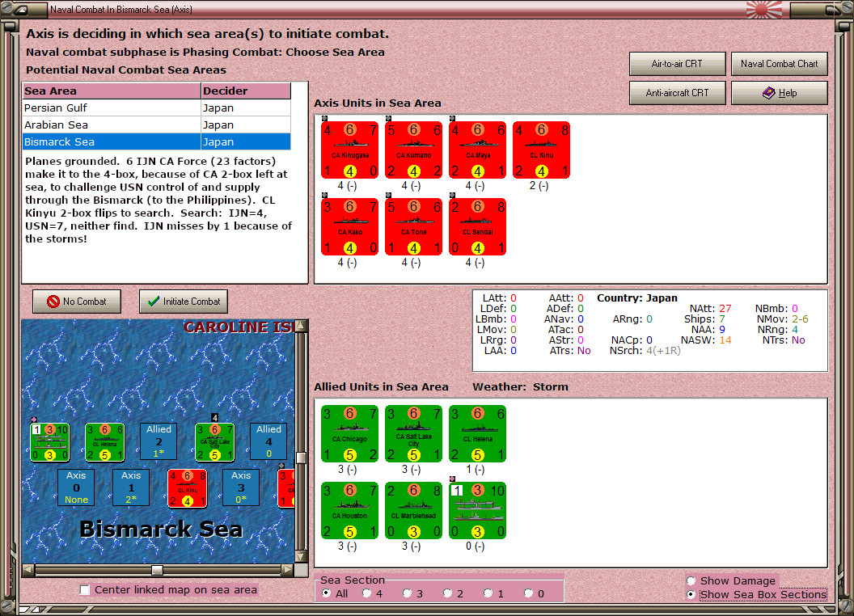Click the Allied 4 sea box on map
Image resolution: width=854 pixels, height=616 pixels.
268,441
